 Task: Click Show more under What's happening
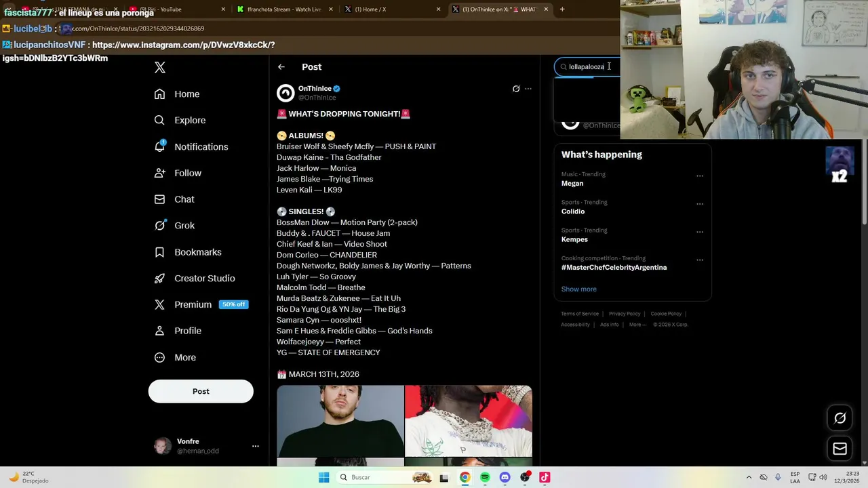coord(578,289)
